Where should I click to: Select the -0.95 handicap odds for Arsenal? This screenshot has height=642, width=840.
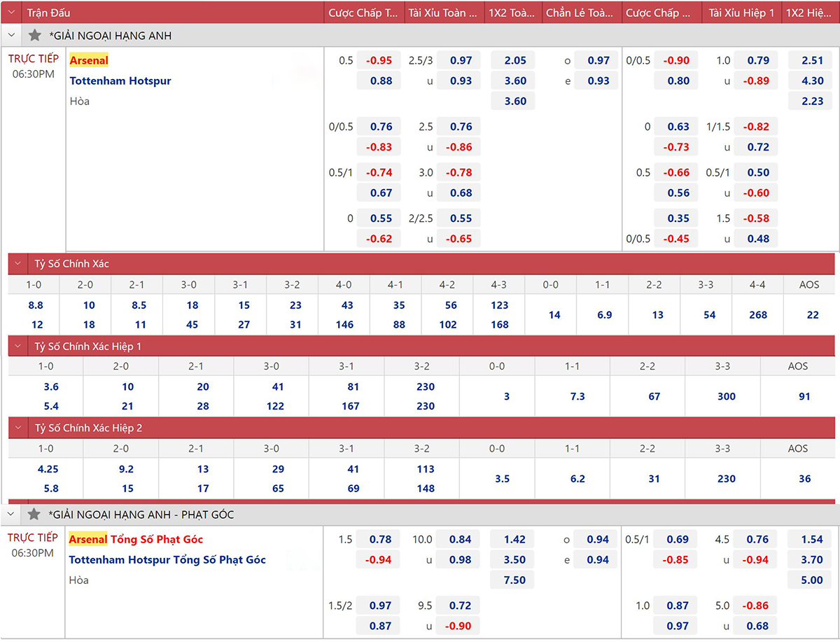379,61
